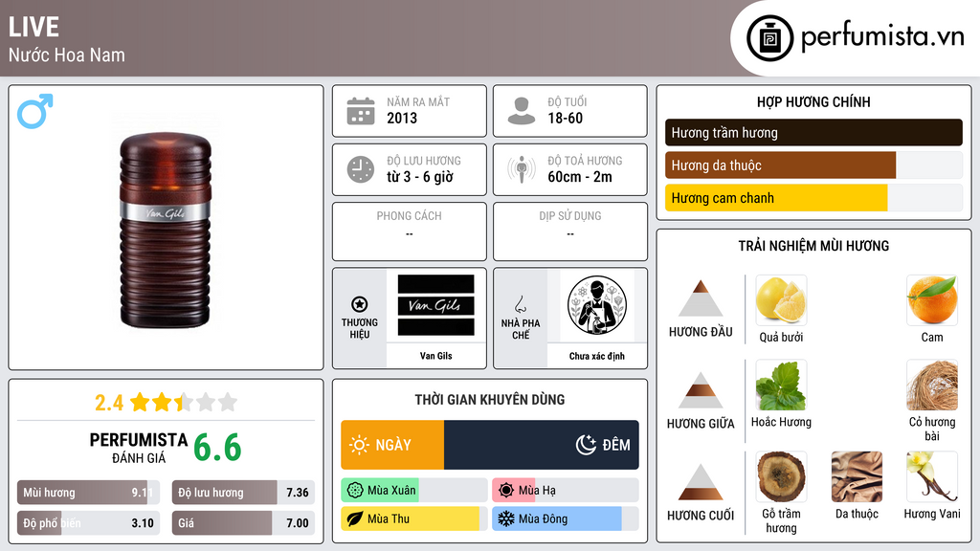This screenshot has height=551, width=980.
Task: Click the Hương giữa pyramid icon
Action: click(x=701, y=390)
